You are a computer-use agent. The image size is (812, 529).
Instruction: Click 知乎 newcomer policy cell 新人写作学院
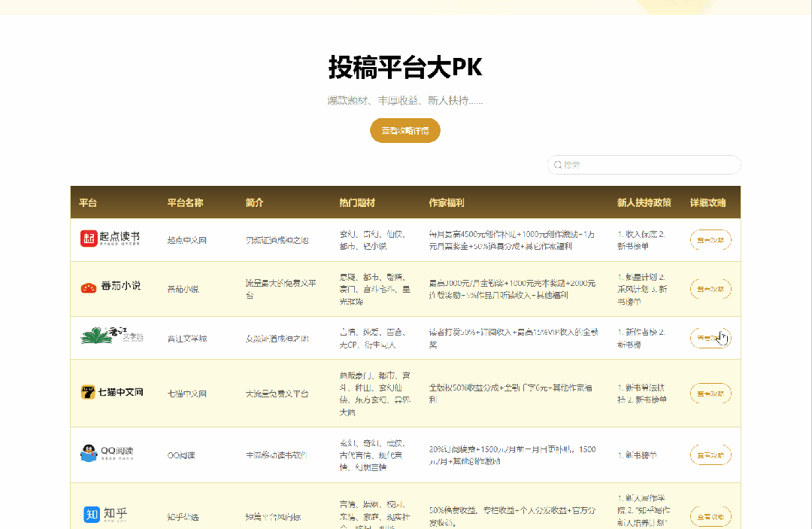643,510
